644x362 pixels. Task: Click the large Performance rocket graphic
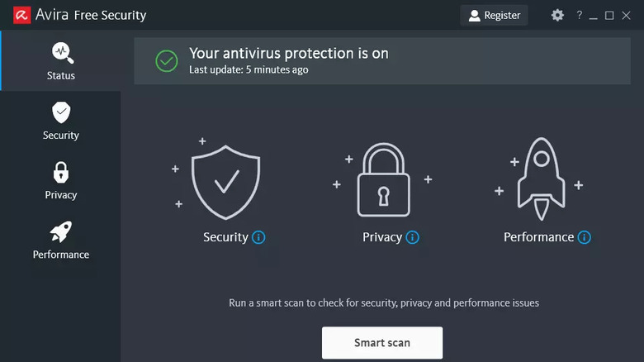coord(541,179)
